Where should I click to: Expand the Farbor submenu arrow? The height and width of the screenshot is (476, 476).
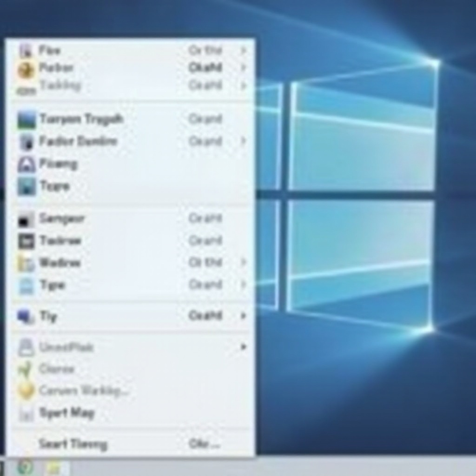pos(243,68)
